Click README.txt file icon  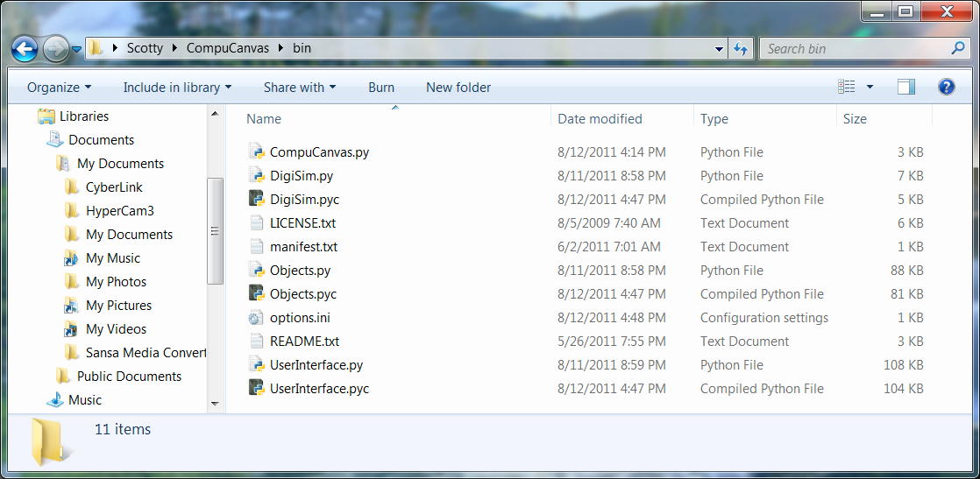[256, 341]
